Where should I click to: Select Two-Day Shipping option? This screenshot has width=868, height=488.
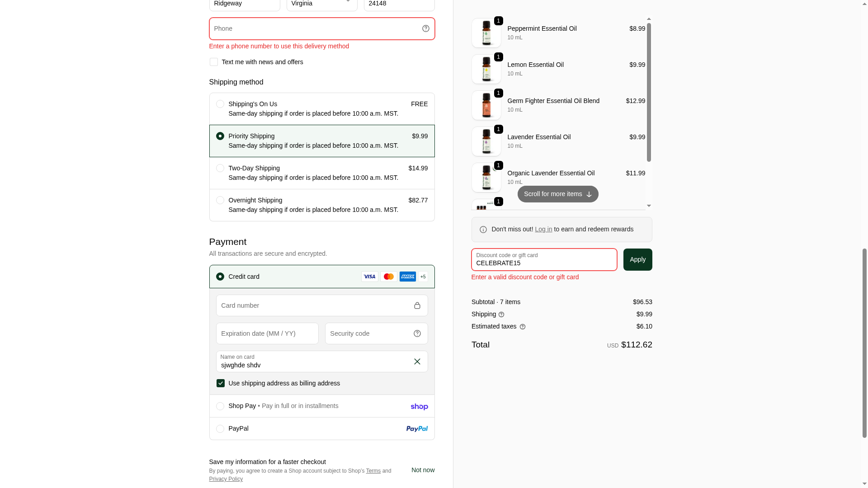pyautogui.click(x=322, y=173)
